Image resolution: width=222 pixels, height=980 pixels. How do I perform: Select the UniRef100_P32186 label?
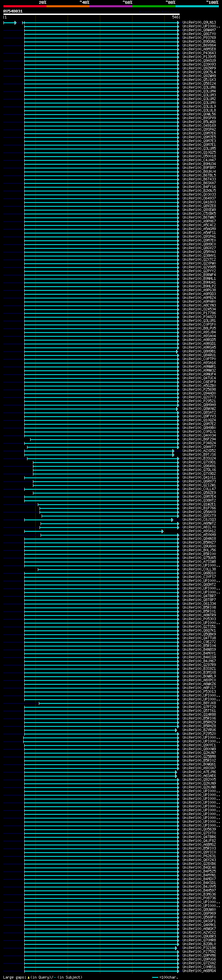pyautogui.click(x=199, y=948)
